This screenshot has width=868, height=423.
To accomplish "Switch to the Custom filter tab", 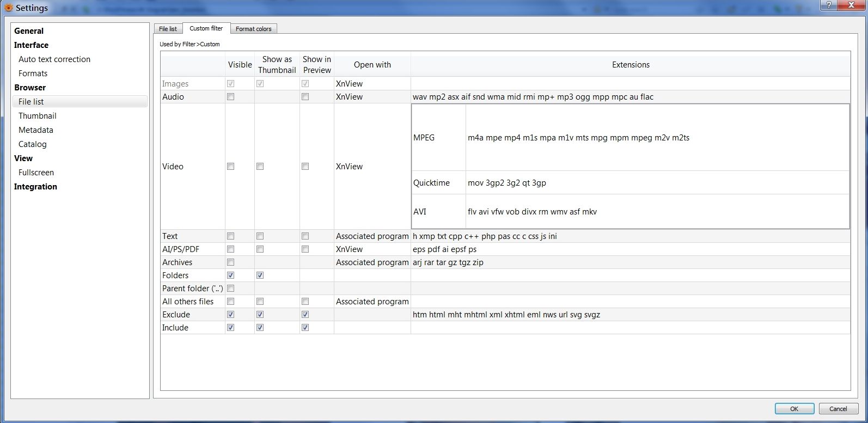I will click(x=206, y=28).
